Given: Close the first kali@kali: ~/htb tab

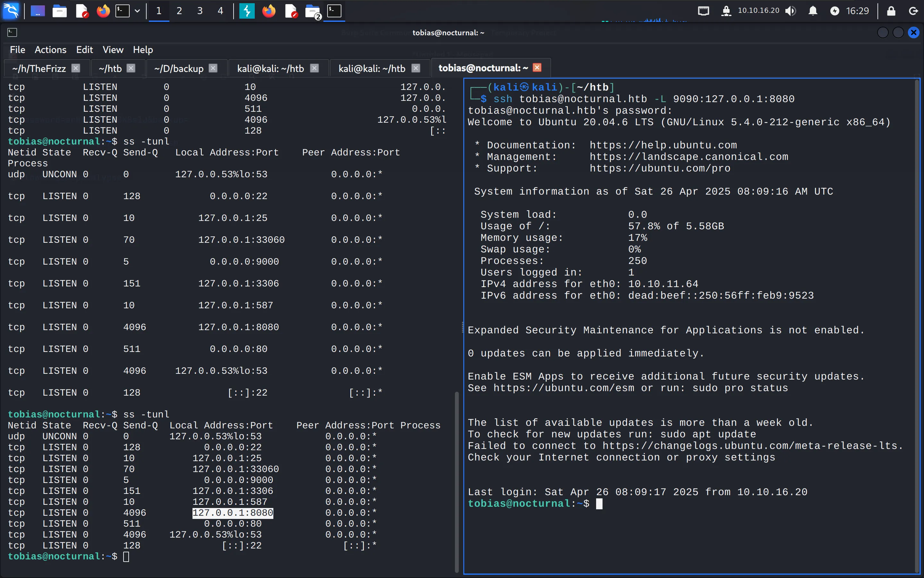Looking at the screenshot, I should pyautogui.click(x=314, y=68).
